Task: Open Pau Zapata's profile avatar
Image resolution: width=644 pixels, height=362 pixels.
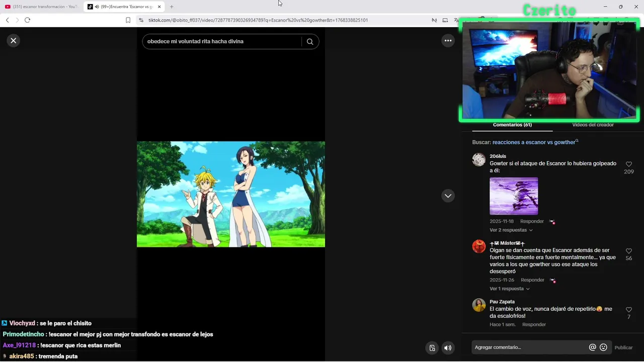Action: [x=478, y=305]
